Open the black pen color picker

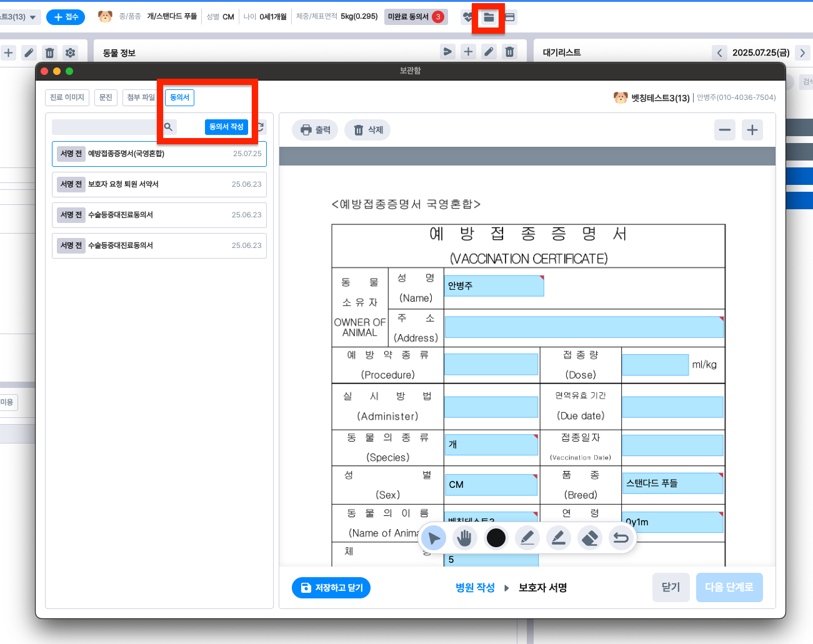pyautogui.click(x=496, y=538)
